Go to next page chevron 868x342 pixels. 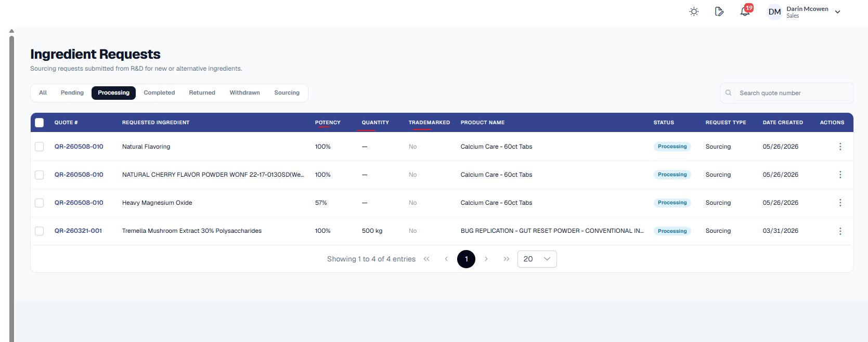(486, 259)
